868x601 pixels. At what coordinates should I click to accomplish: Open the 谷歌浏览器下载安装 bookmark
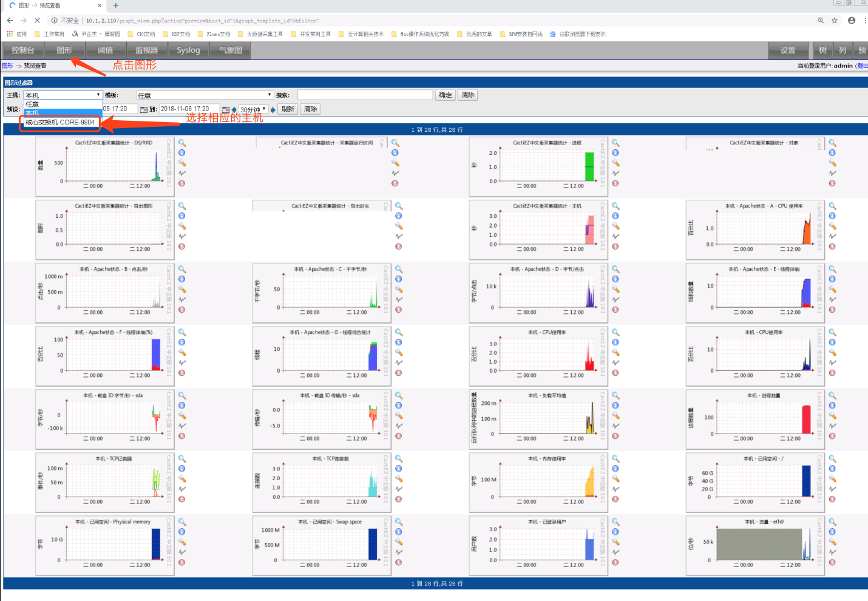click(x=578, y=34)
